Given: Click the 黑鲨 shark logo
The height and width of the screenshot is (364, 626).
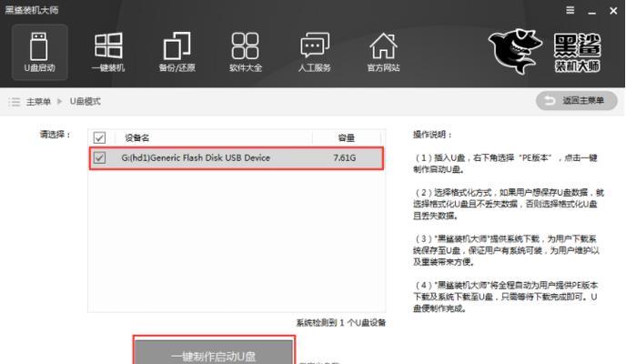Looking at the screenshot, I should pos(515,51).
